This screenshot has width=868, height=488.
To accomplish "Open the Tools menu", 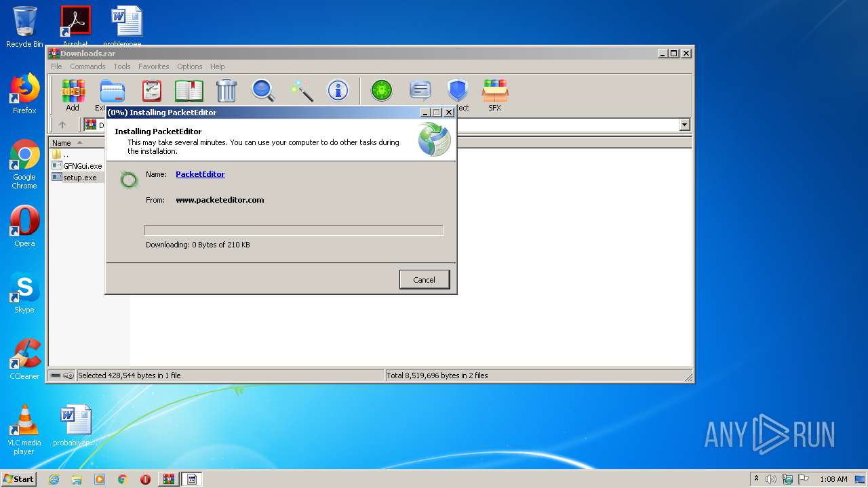I will coord(122,66).
